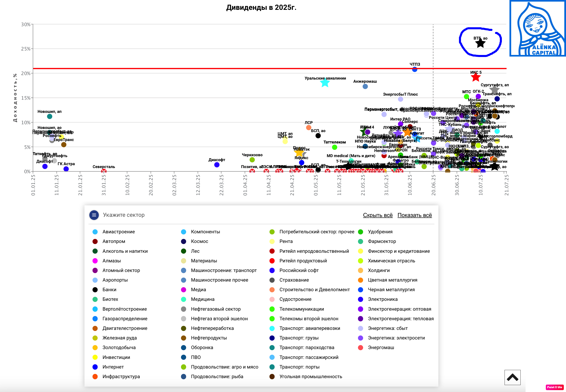Click the brown ЕвроТранс data point

[x=64, y=145]
